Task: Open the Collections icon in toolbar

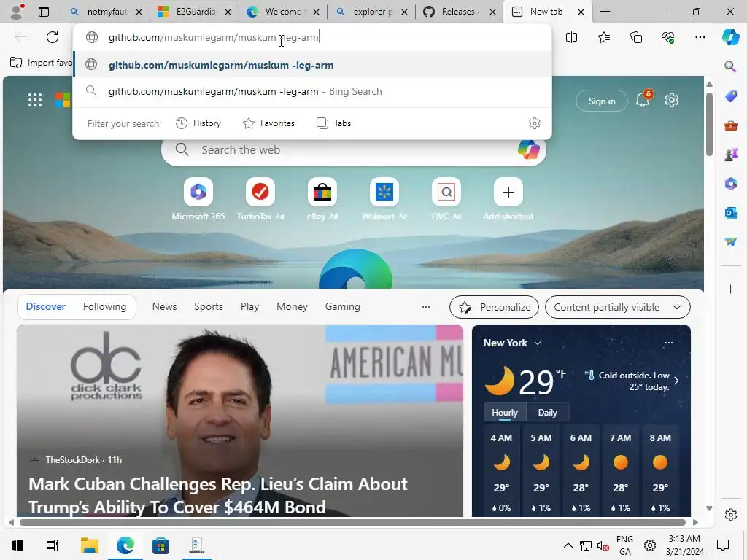Action: 636,37
